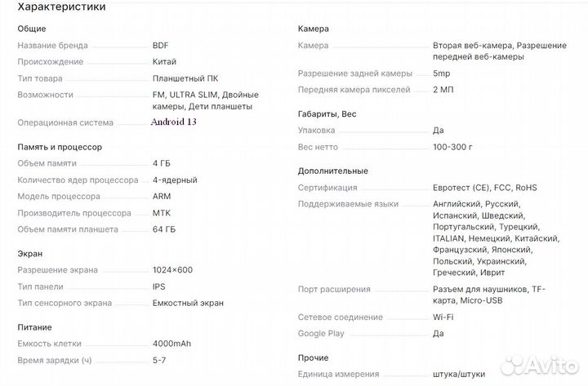
Task: Click the Android 13 operating system value
Action: point(174,122)
